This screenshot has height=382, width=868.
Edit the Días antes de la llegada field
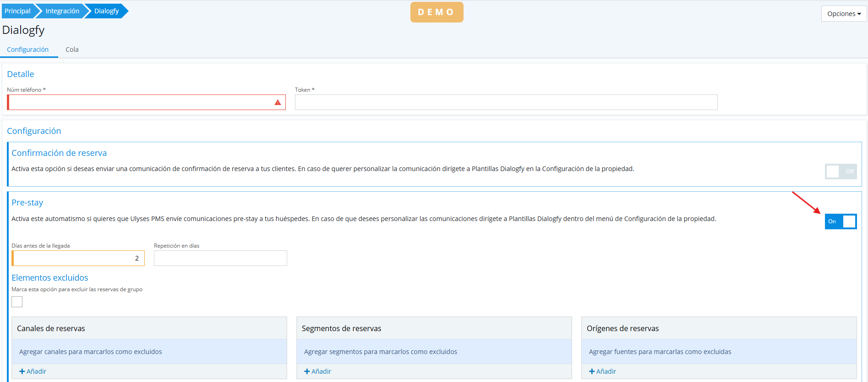pos(78,258)
